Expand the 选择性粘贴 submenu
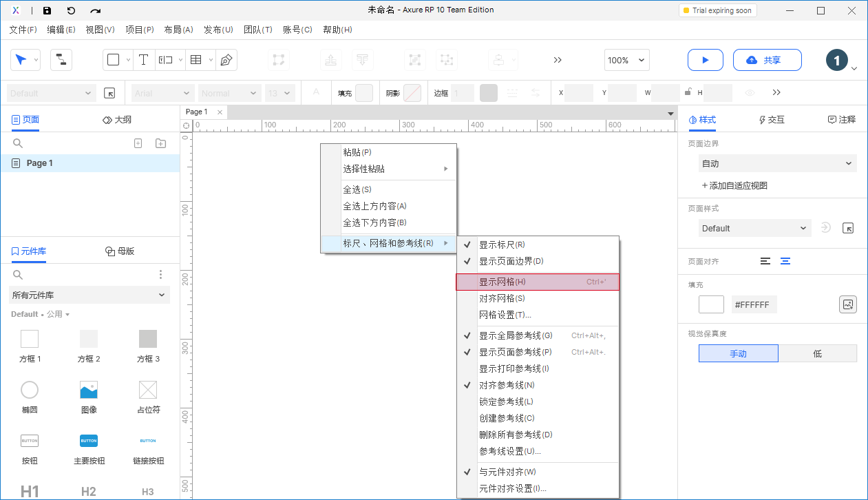This screenshot has width=868, height=500. pos(389,169)
